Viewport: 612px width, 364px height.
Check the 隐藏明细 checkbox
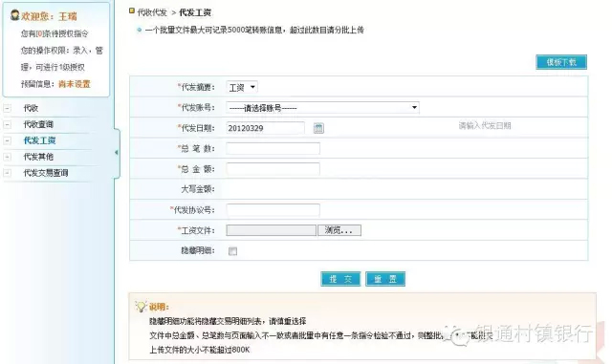point(232,251)
